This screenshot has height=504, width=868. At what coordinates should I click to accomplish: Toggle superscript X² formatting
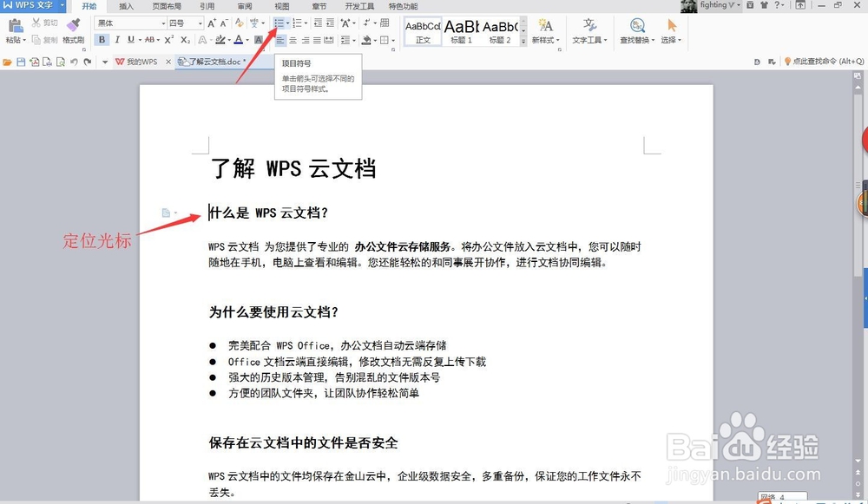coord(169,39)
